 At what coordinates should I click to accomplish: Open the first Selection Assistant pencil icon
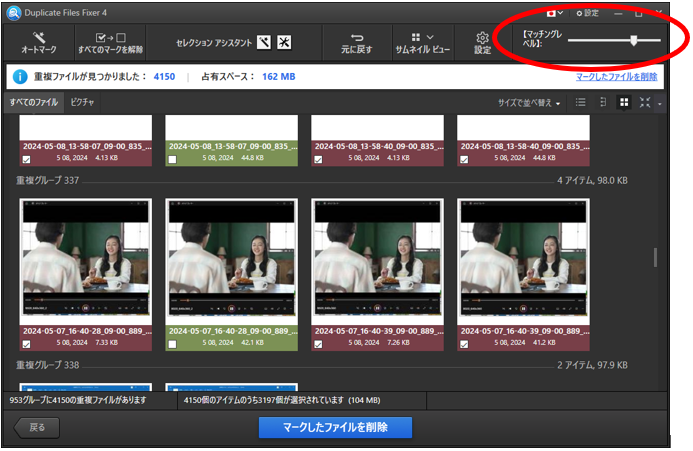pos(263,42)
